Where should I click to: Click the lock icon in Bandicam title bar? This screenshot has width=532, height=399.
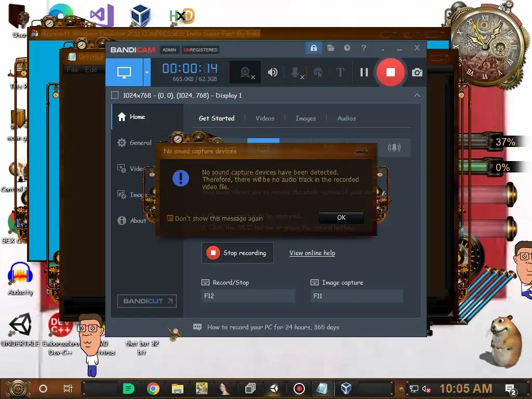[313, 48]
